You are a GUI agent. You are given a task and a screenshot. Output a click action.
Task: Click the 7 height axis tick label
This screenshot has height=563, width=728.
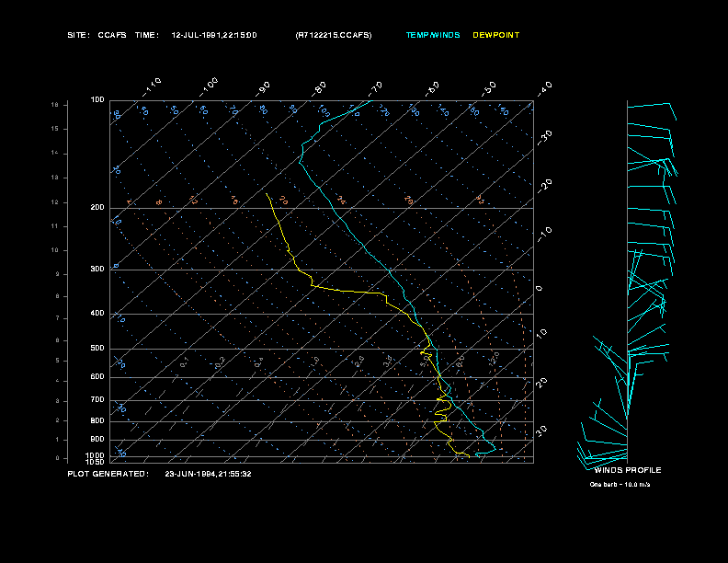point(58,318)
